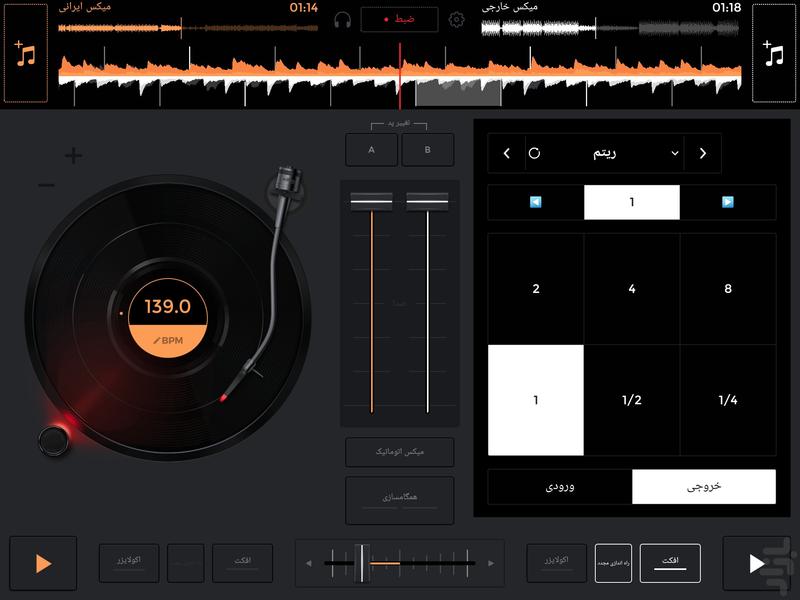Toggle the افکت button on right deck
This screenshot has width=800, height=600.
click(x=670, y=563)
